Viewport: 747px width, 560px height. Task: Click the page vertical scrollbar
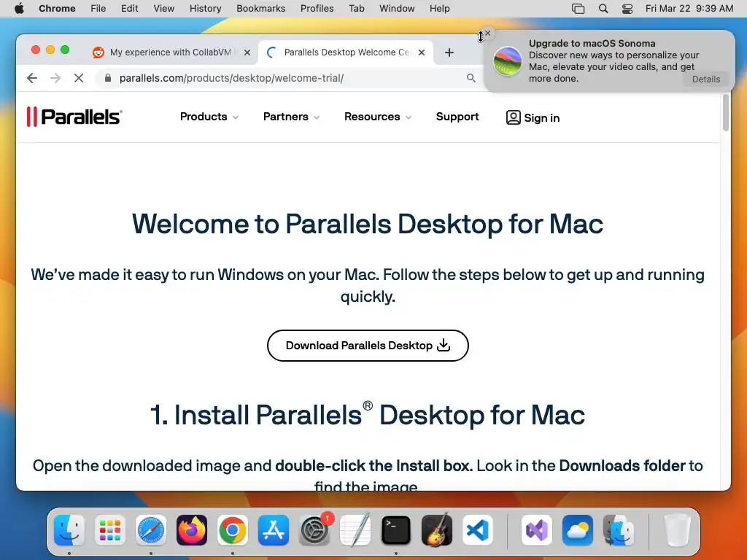726,112
